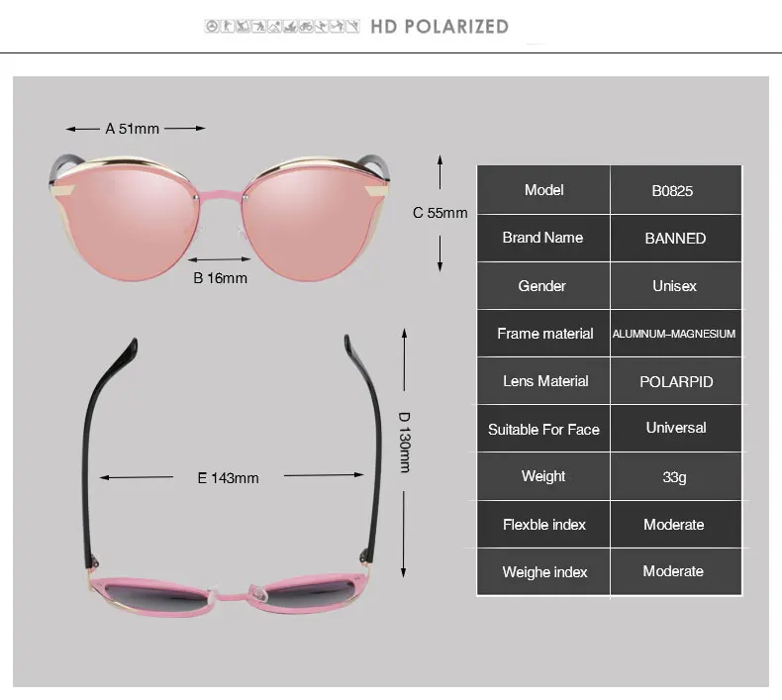Click the upward arrow above C 55mm
This screenshot has height=700, width=782.
[x=440, y=172]
